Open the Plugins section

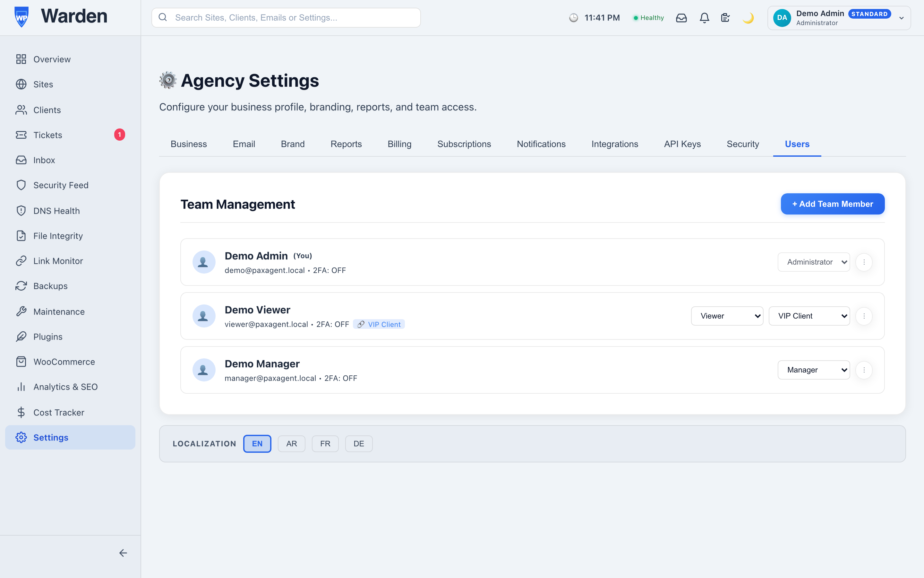pos(70,337)
